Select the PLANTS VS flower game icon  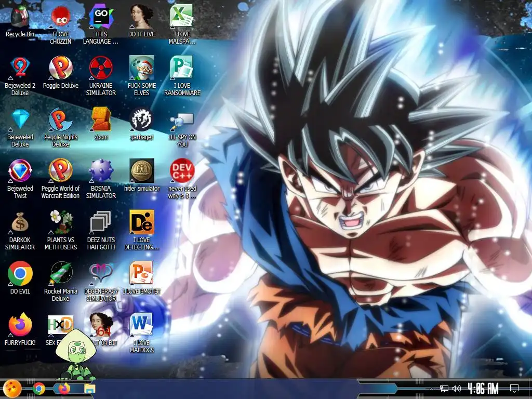click(60, 222)
